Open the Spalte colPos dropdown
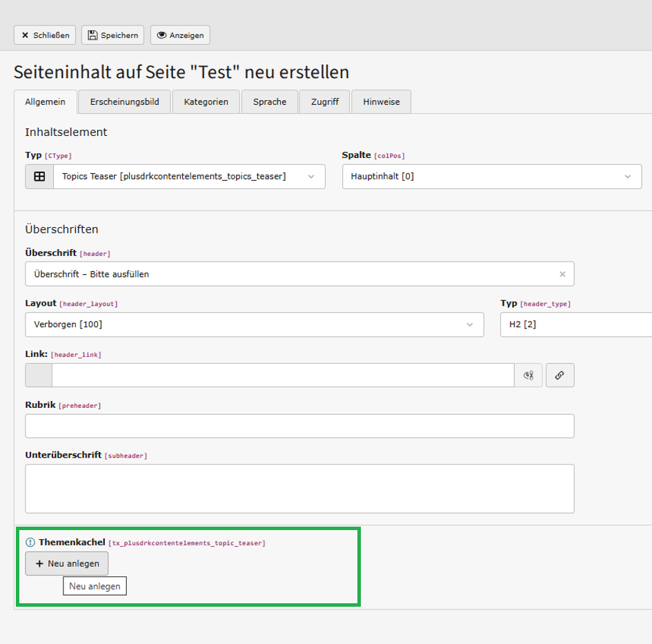 coord(492,177)
